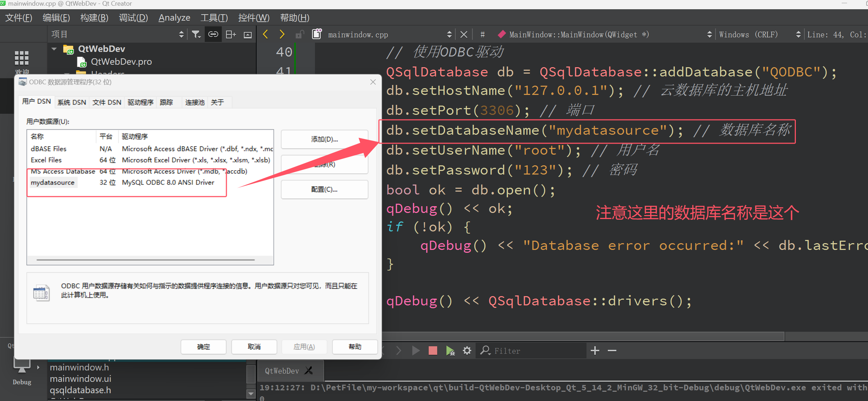Click the 名称 column header

(61, 137)
